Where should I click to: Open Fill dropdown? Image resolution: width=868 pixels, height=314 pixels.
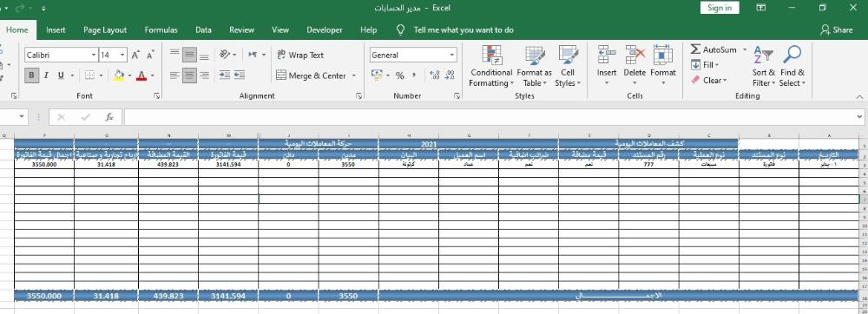tap(705, 65)
